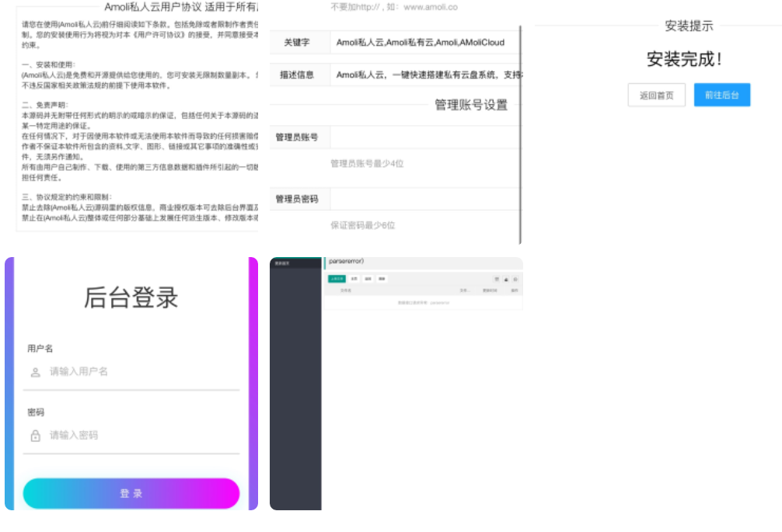Click the lock icon beside the password field
Screen dimensions: 782x532
point(35,436)
